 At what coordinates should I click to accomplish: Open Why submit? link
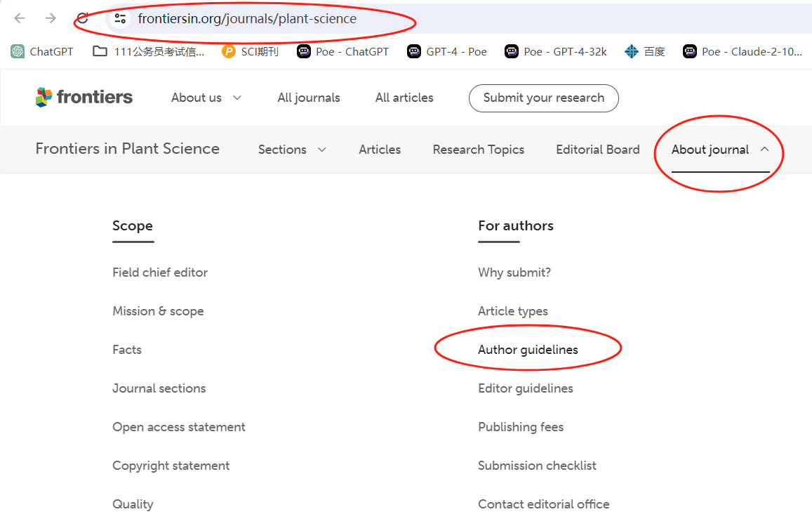(x=514, y=272)
